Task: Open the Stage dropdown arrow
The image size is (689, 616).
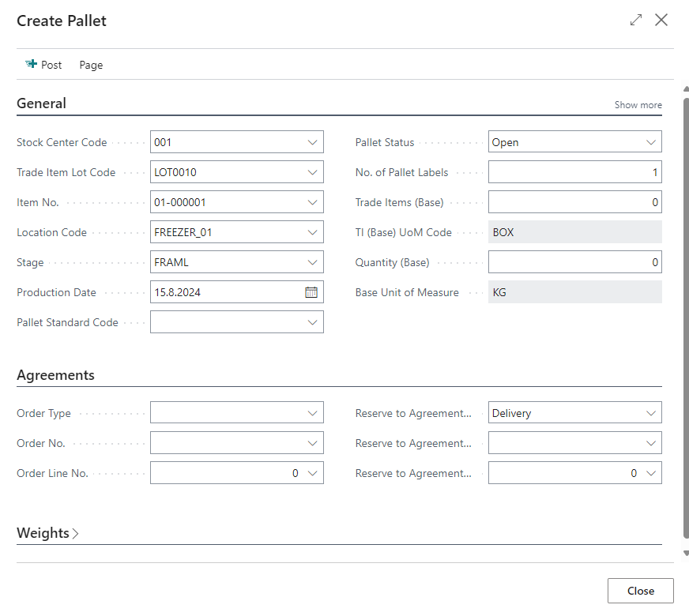Action: [x=311, y=262]
